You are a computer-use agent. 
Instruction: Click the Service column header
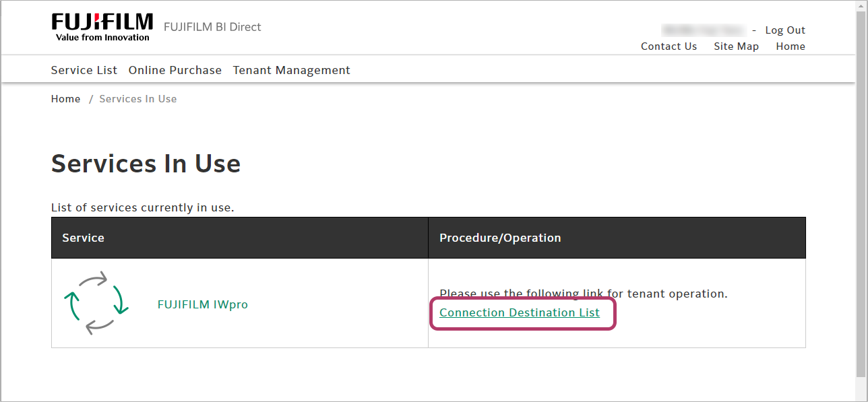83,238
